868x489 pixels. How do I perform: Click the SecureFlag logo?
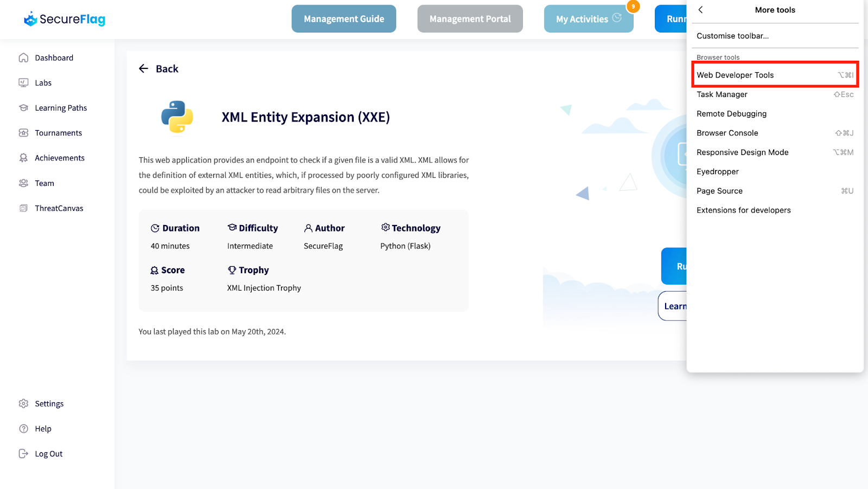(x=65, y=19)
